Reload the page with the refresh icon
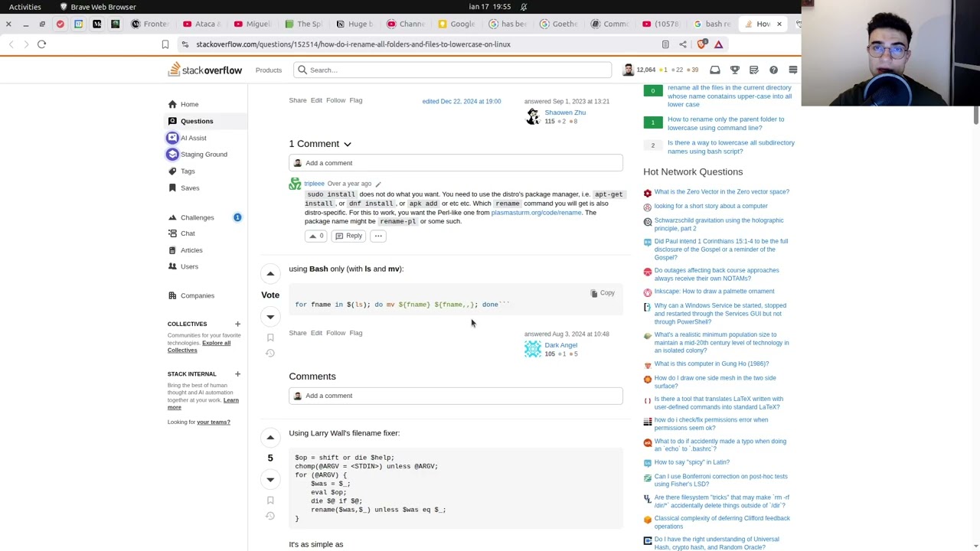Viewport: 980px width, 551px height. click(41, 44)
